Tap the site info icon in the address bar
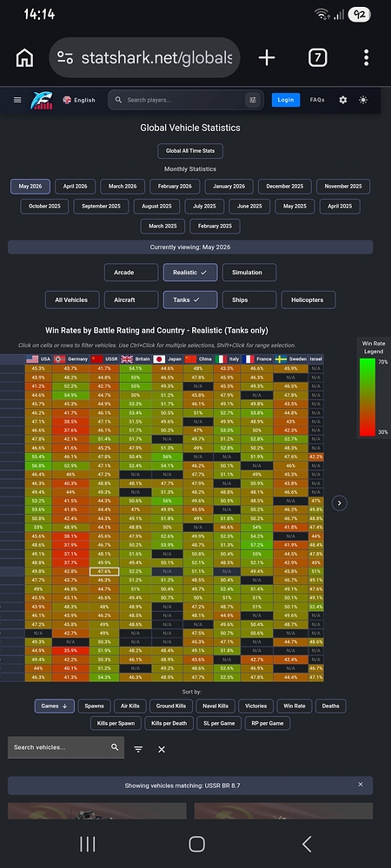This screenshot has height=868, width=391. [65, 57]
